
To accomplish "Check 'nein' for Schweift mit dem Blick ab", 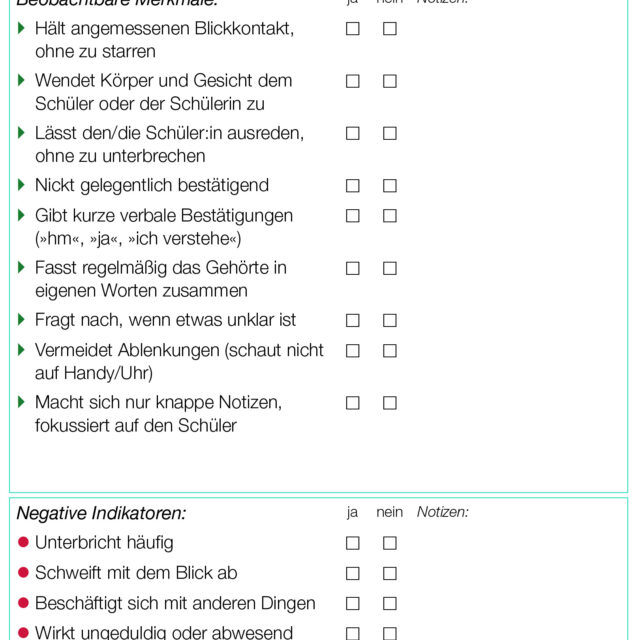I will pyautogui.click(x=390, y=574).
